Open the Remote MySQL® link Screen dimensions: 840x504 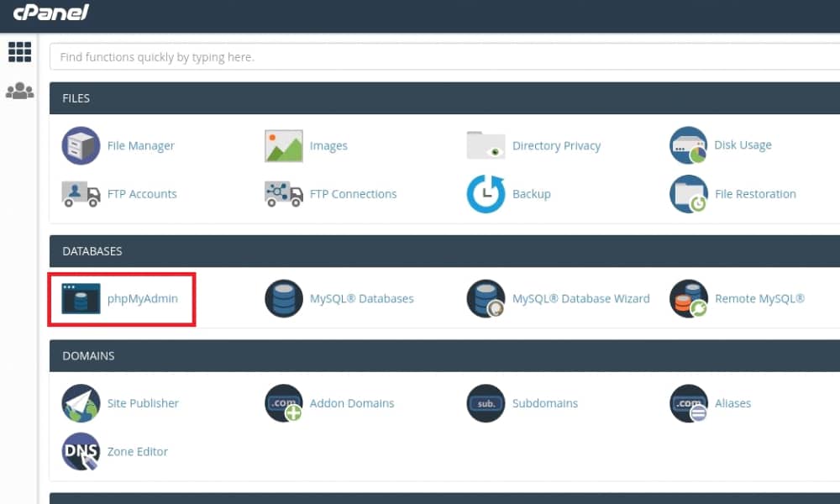(759, 298)
